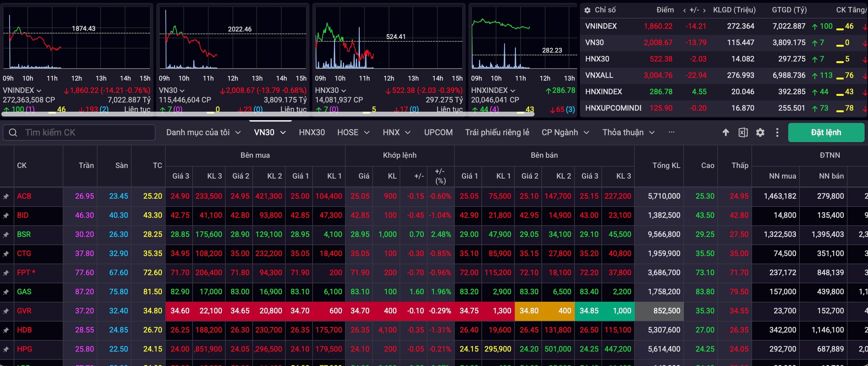Screen dimensions: 868x366
Task: Open the VN30 intraday chart
Action: [x=233, y=38]
